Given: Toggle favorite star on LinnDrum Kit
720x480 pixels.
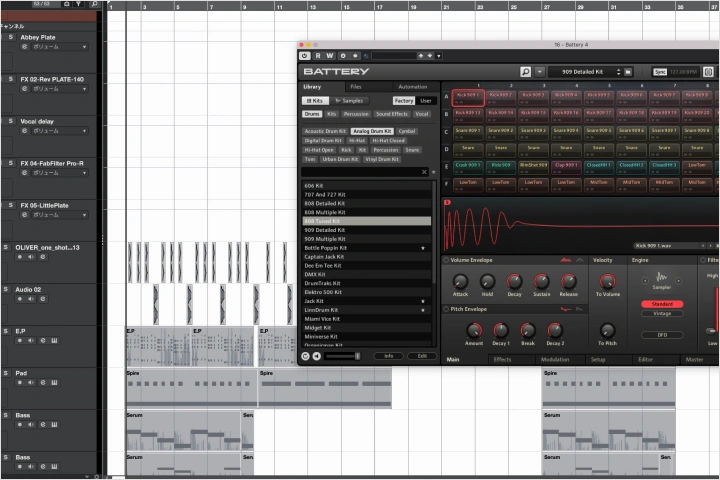Looking at the screenshot, I should tap(423, 310).
